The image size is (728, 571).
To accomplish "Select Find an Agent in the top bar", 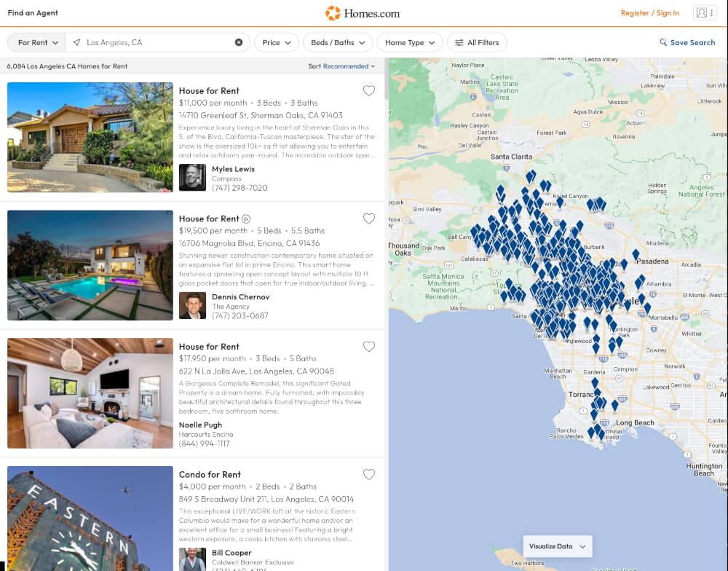I will (33, 12).
